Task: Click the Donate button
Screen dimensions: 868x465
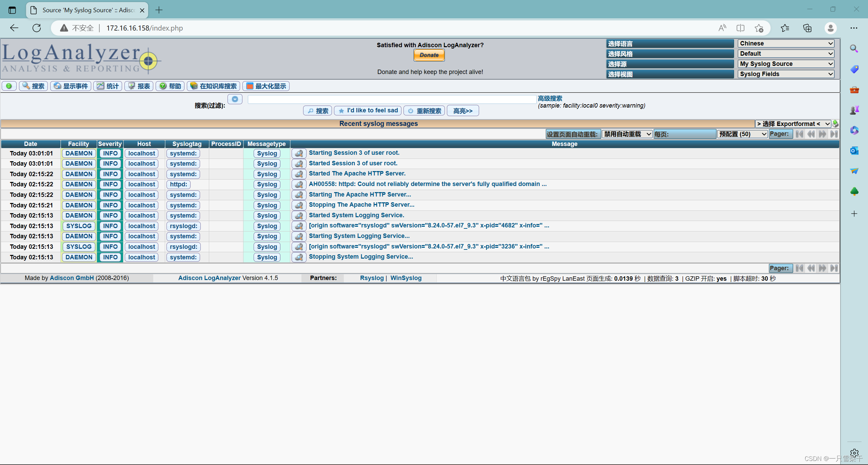Action: (x=429, y=55)
